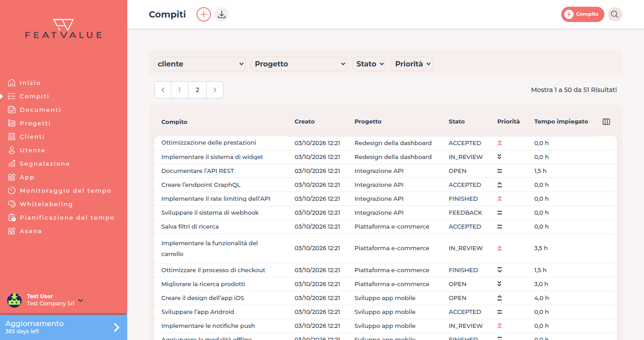Click the next page arrow in pagination
The width and height of the screenshot is (644, 340).
[x=215, y=90]
